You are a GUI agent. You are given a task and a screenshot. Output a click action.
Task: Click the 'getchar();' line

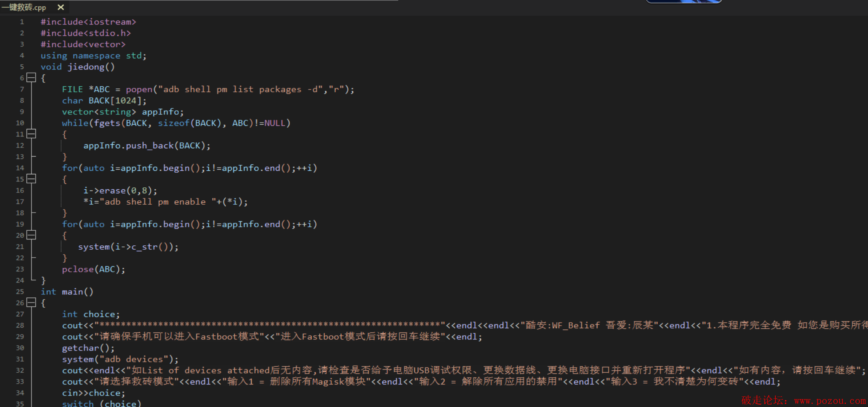(88, 348)
